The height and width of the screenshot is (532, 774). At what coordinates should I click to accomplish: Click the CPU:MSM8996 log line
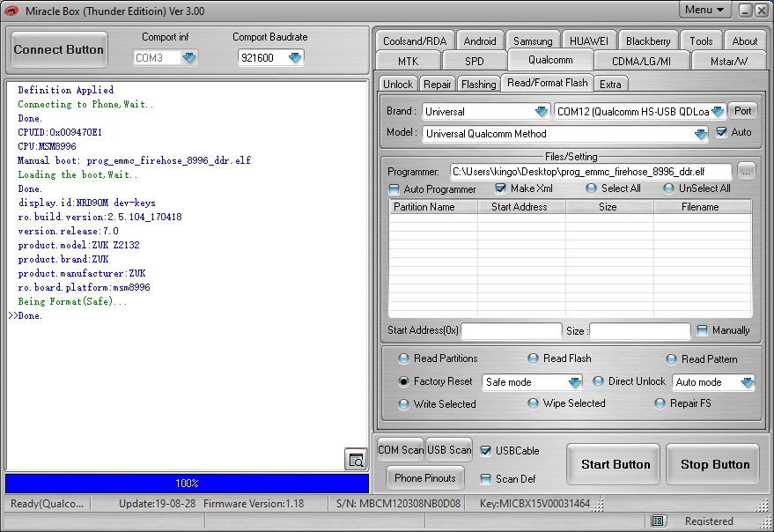pos(47,146)
